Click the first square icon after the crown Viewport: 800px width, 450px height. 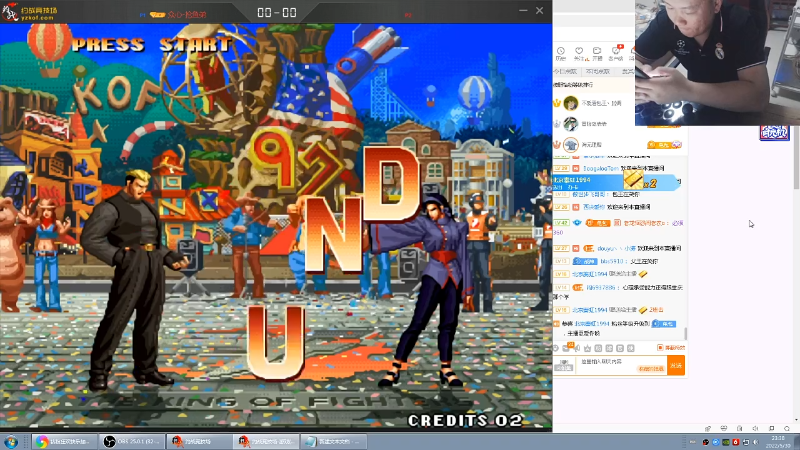(x=598, y=348)
